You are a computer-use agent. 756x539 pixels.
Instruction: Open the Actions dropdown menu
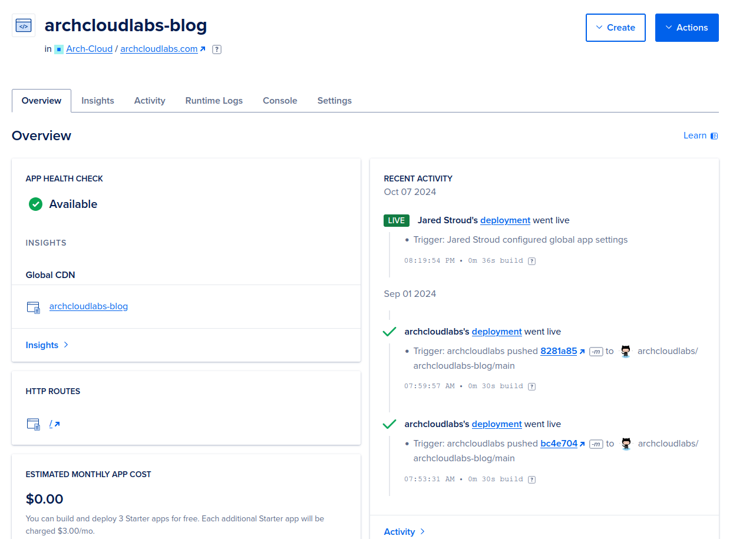click(686, 28)
